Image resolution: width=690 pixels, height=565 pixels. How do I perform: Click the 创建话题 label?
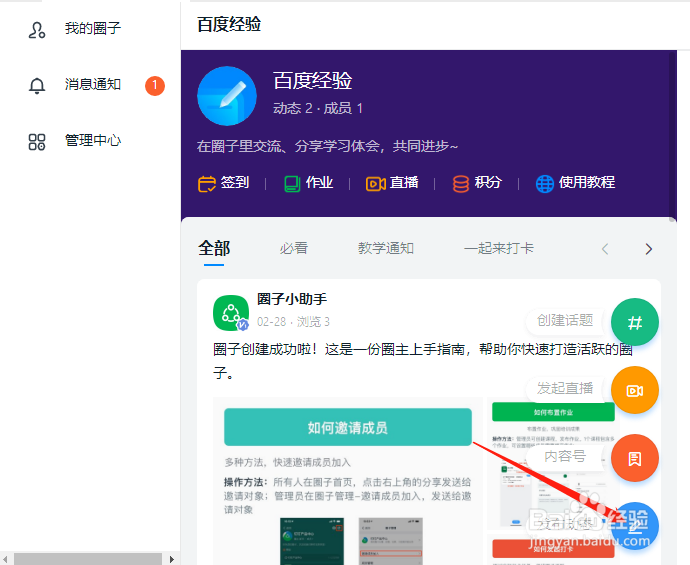[x=565, y=320]
